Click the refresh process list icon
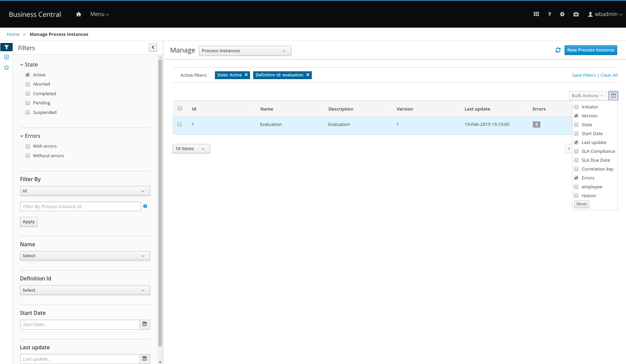This screenshot has height=364, width=626. 558,50
